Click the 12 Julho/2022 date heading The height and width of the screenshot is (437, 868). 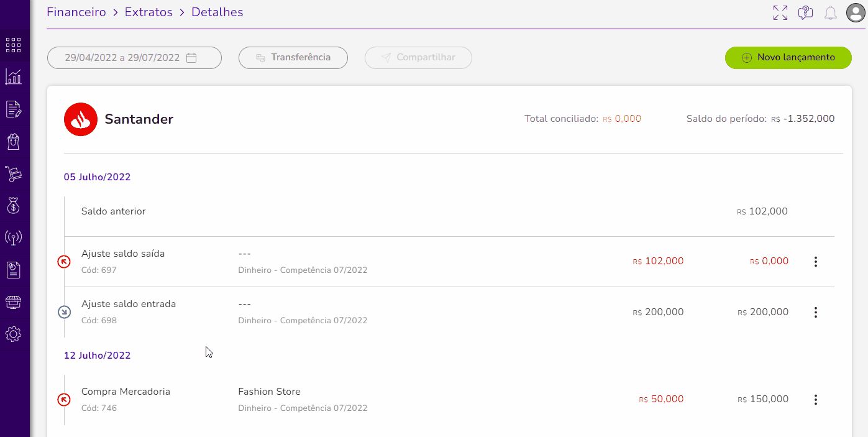97,356
